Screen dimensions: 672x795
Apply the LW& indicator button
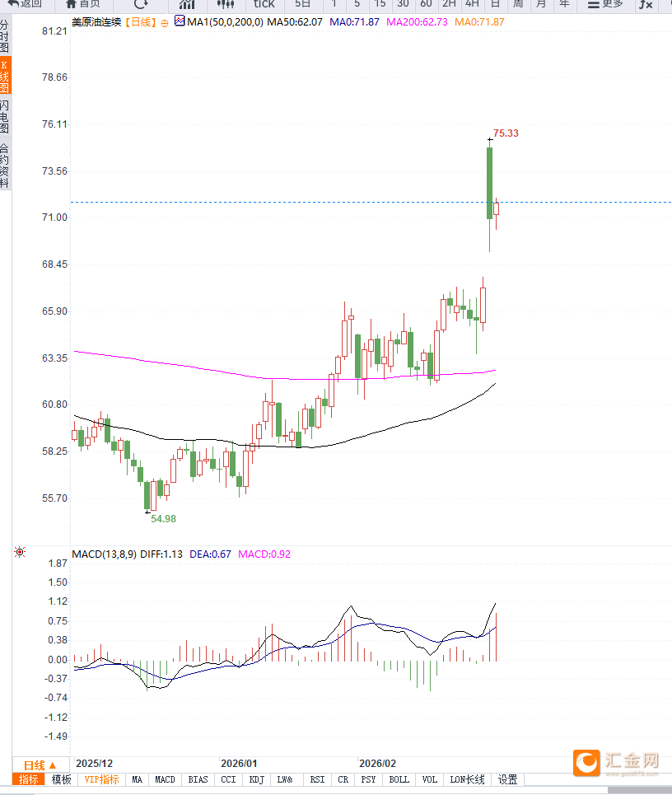[285, 779]
